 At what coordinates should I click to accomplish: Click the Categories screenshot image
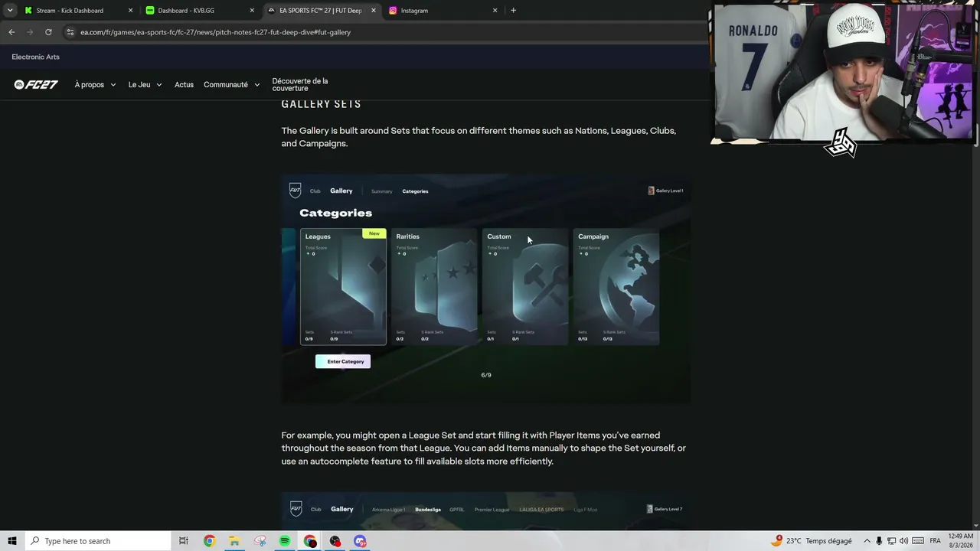(x=486, y=289)
